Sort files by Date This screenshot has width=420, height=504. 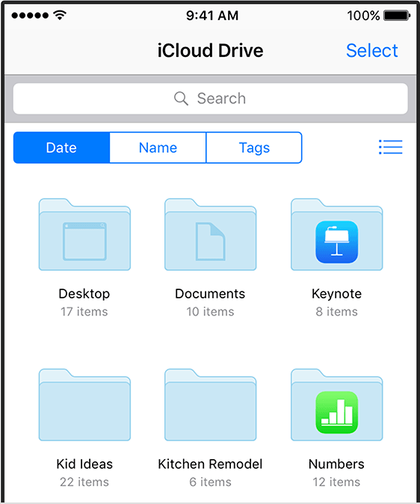tap(61, 147)
